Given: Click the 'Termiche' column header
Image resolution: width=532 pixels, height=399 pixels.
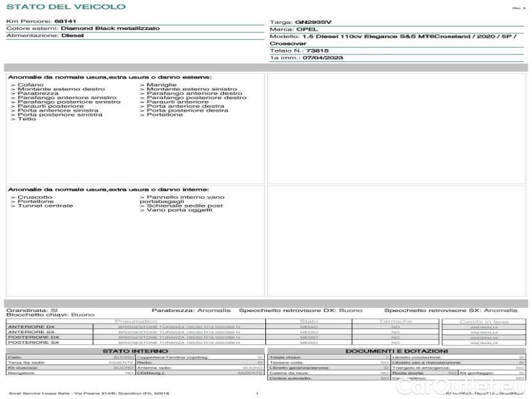Looking at the screenshot, I should [395, 321].
